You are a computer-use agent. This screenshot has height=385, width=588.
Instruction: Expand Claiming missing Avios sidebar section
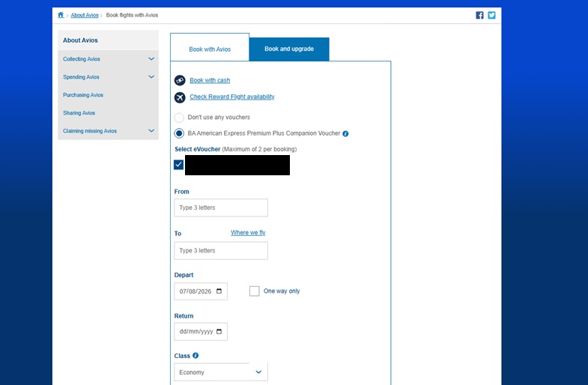[151, 131]
